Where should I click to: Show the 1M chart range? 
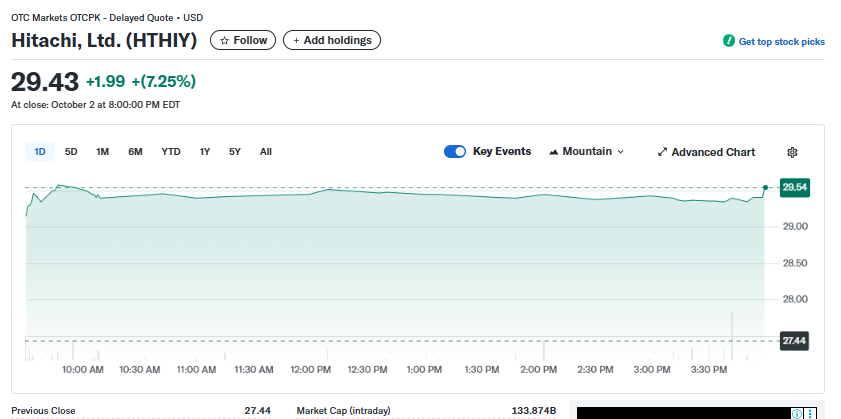[102, 152]
